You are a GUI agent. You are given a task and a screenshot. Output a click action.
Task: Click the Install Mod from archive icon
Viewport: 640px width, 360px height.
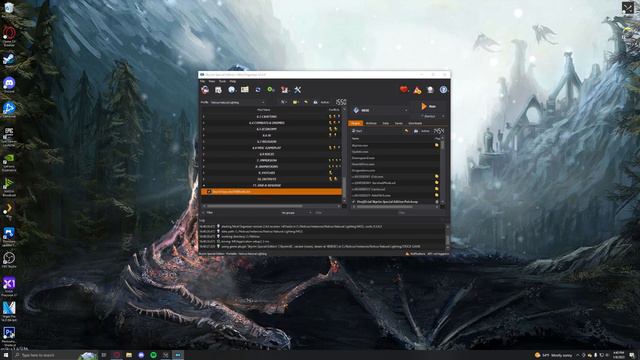[218, 90]
